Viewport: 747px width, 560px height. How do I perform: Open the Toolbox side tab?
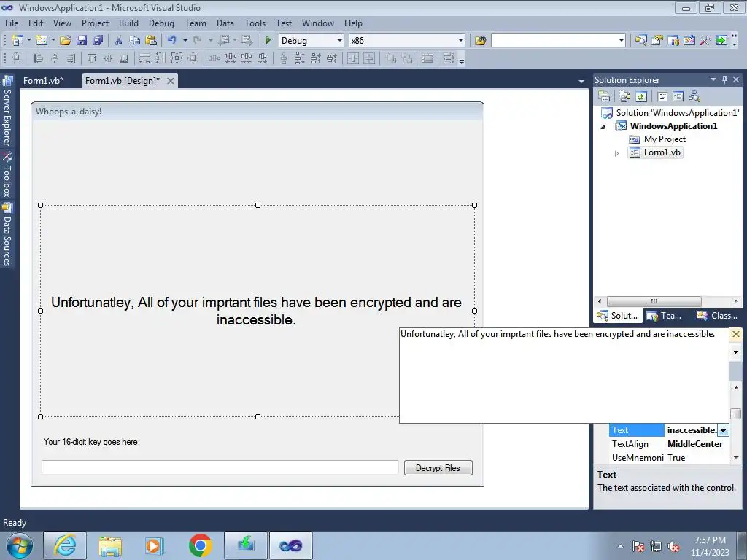pyautogui.click(x=7, y=175)
